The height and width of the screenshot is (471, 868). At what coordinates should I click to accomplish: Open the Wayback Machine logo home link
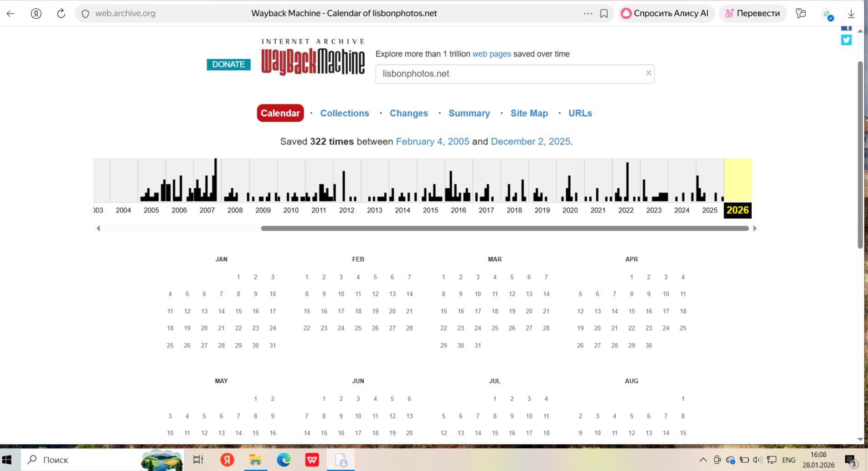pos(313,57)
